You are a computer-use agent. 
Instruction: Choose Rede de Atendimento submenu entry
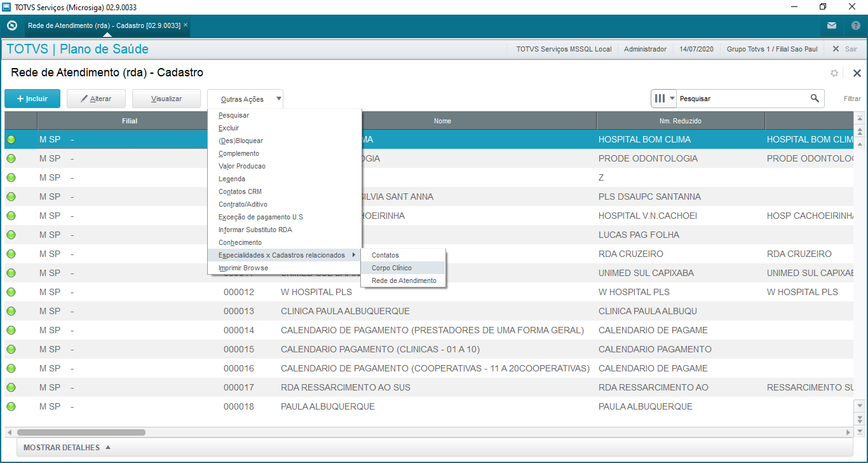[403, 280]
